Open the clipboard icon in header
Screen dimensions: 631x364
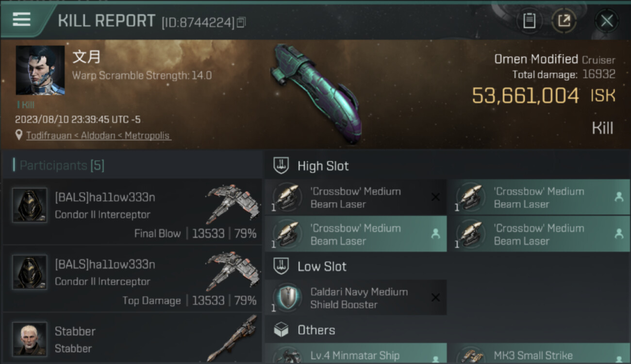point(529,21)
